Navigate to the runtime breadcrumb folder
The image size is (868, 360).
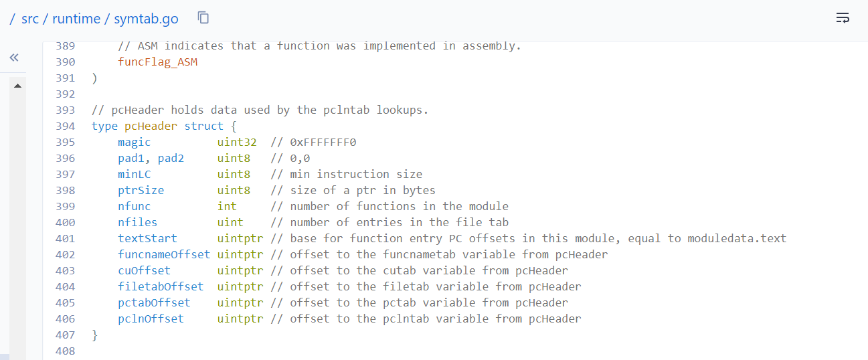click(x=78, y=19)
